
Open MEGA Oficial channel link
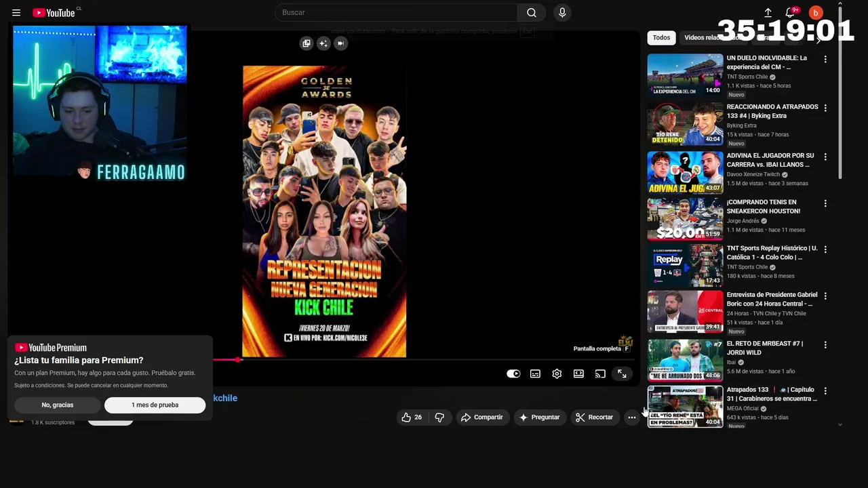pos(743,409)
